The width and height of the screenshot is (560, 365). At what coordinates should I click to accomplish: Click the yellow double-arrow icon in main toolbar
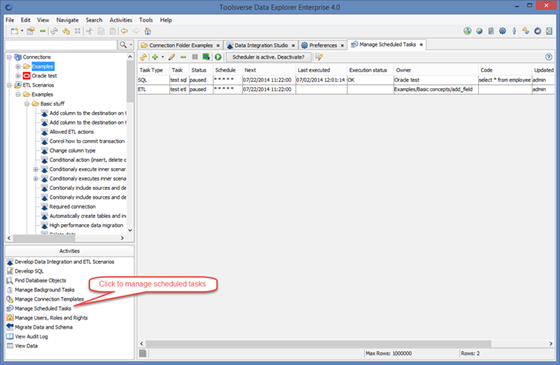pyautogui.click(x=66, y=31)
